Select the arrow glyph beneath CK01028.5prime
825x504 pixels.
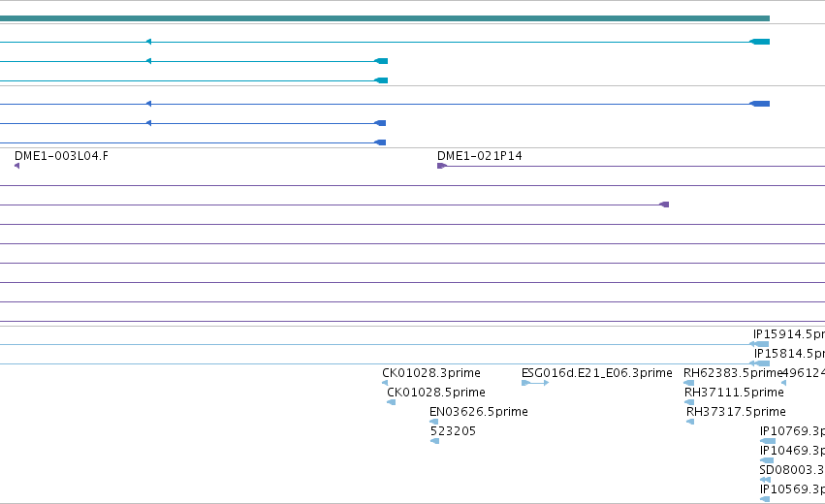pyautogui.click(x=391, y=402)
